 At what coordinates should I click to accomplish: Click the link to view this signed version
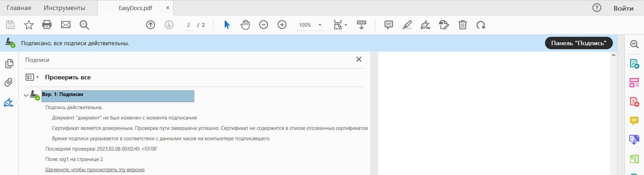click(95, 170)
